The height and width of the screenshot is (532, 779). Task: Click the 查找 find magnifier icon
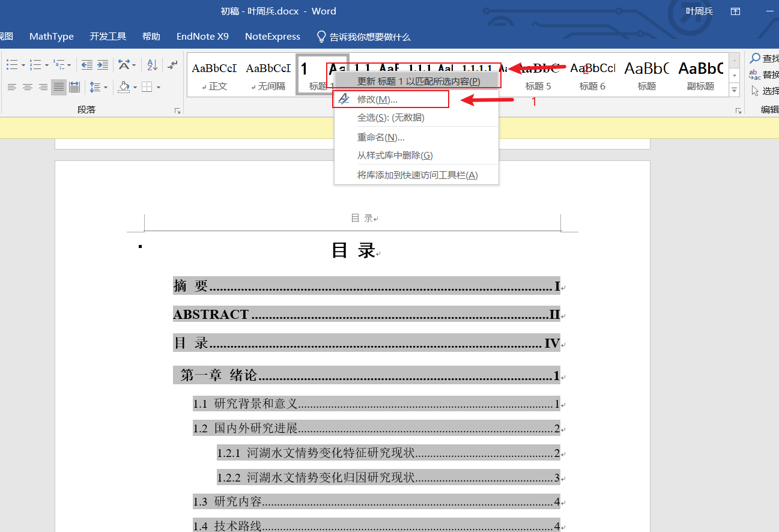click(x=755, y=58)
